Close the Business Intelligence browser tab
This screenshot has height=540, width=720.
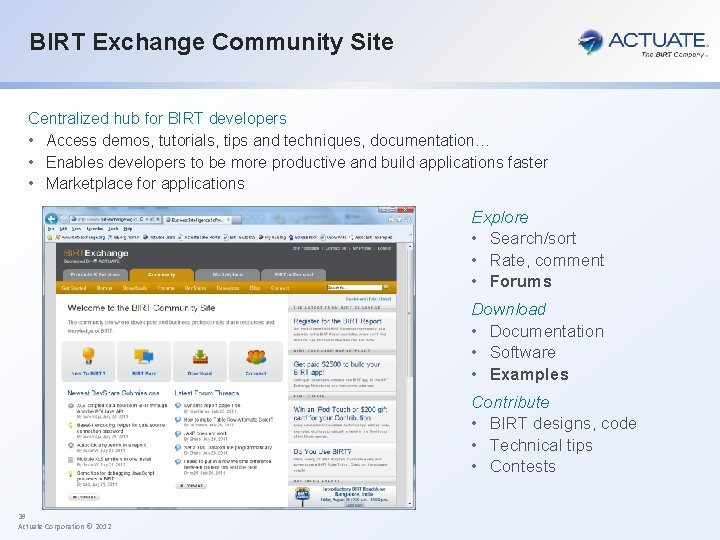click(x=228, y=219)
